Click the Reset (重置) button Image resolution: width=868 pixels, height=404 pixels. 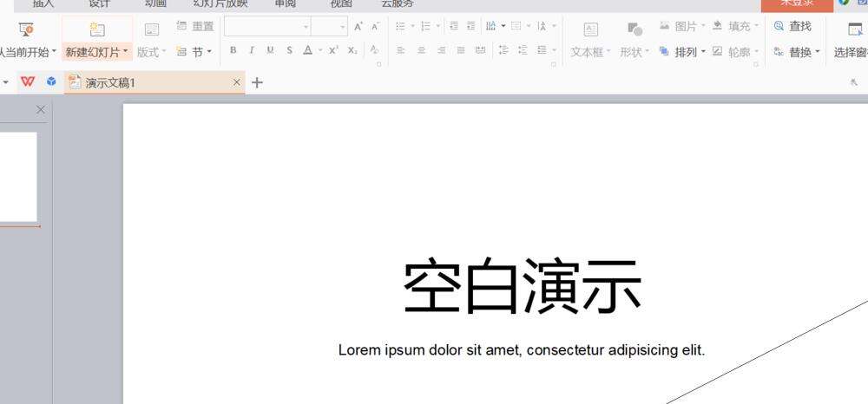(x=195, y=27)
